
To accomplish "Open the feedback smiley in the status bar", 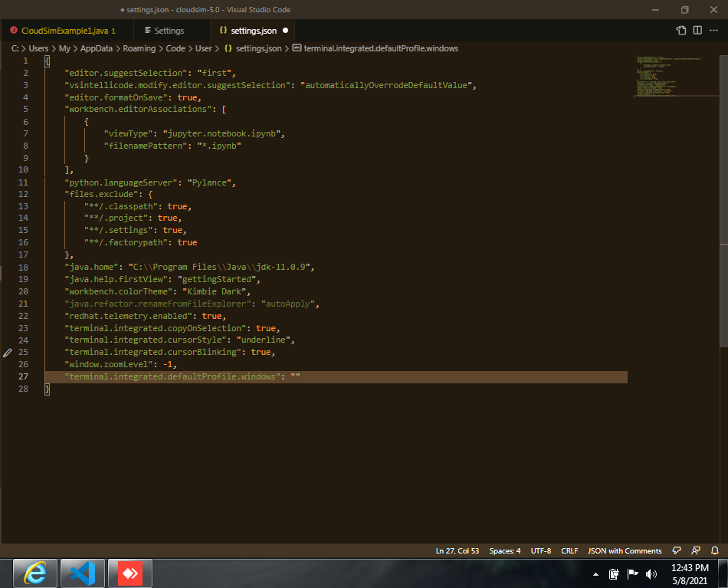I will [x=677, y=550].
